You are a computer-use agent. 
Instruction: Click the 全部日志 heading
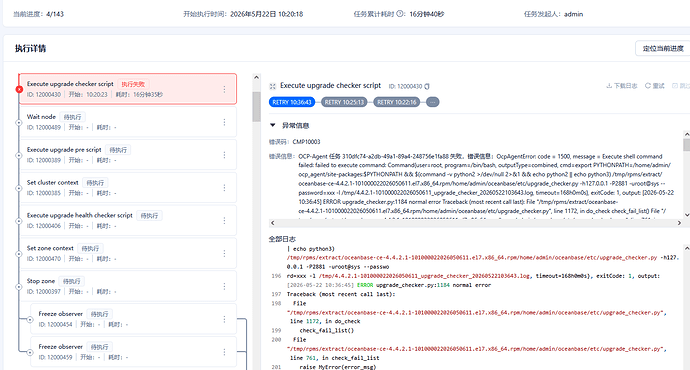[282, 239]
